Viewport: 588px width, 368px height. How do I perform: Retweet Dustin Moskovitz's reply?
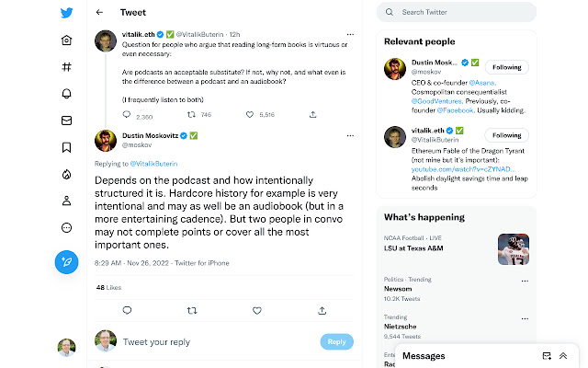(x=192, y=311)
